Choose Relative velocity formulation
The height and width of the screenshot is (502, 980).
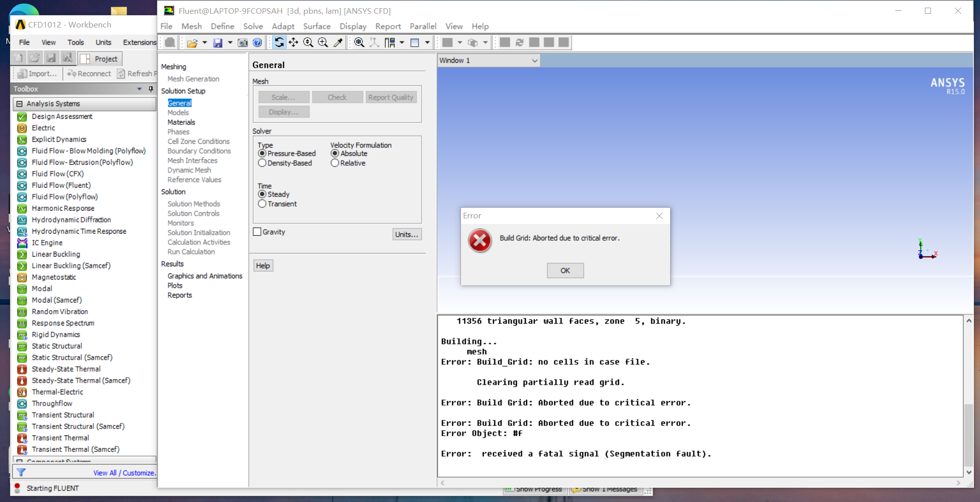tap(335, 163)
